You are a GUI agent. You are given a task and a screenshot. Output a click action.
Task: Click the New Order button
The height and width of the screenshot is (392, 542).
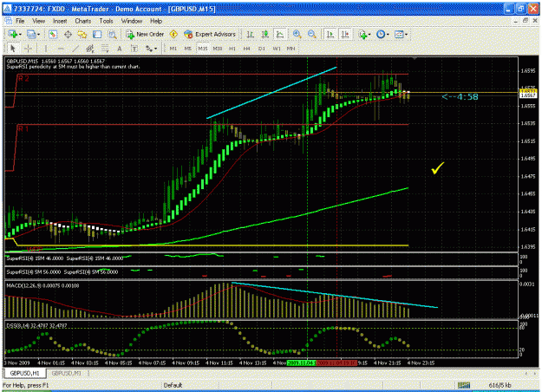point(145,34)
